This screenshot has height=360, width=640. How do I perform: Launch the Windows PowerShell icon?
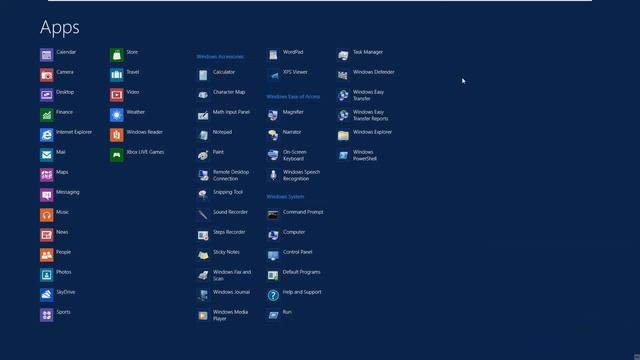(x=343, y=155)
